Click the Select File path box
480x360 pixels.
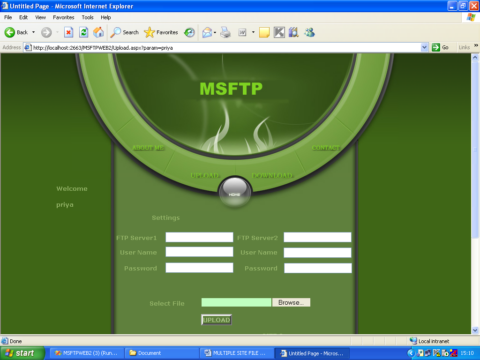236,302
